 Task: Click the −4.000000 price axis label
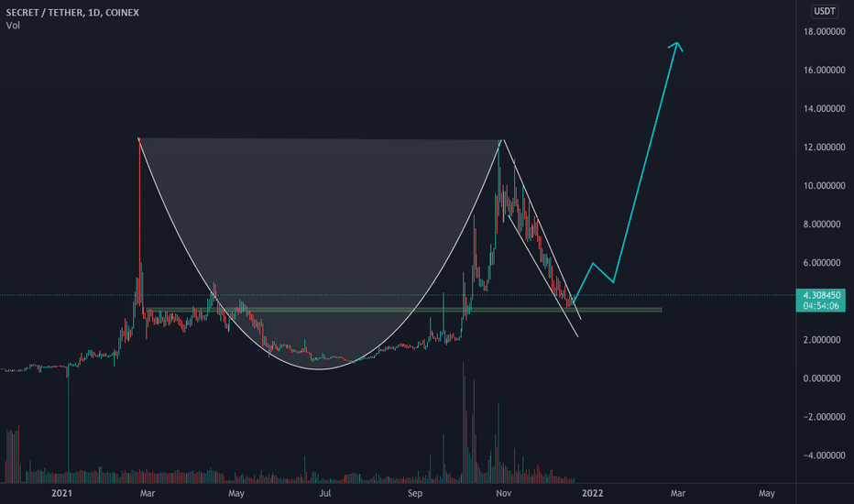824,455
